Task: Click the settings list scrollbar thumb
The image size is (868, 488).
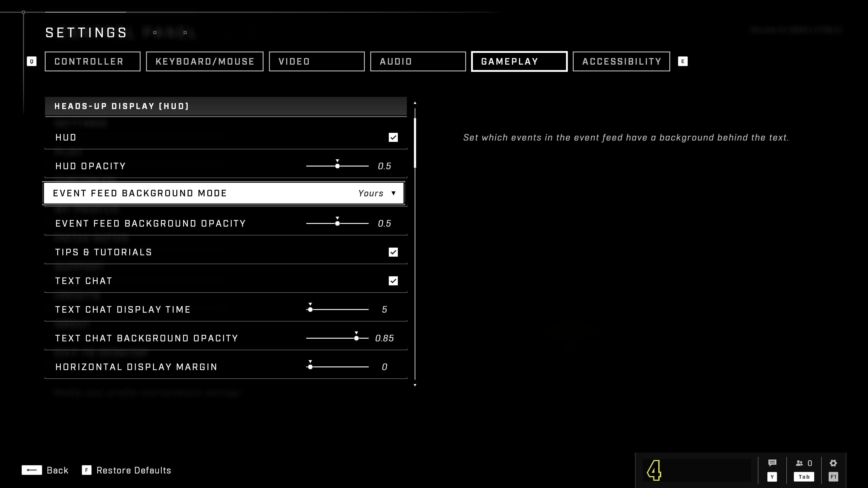Action: [415, 143]
